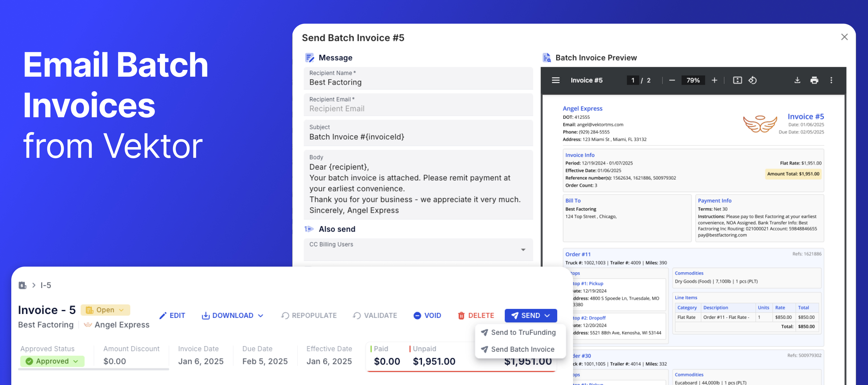Zoom out the invoice preview

pyautogui.click(x=672, y=80)
